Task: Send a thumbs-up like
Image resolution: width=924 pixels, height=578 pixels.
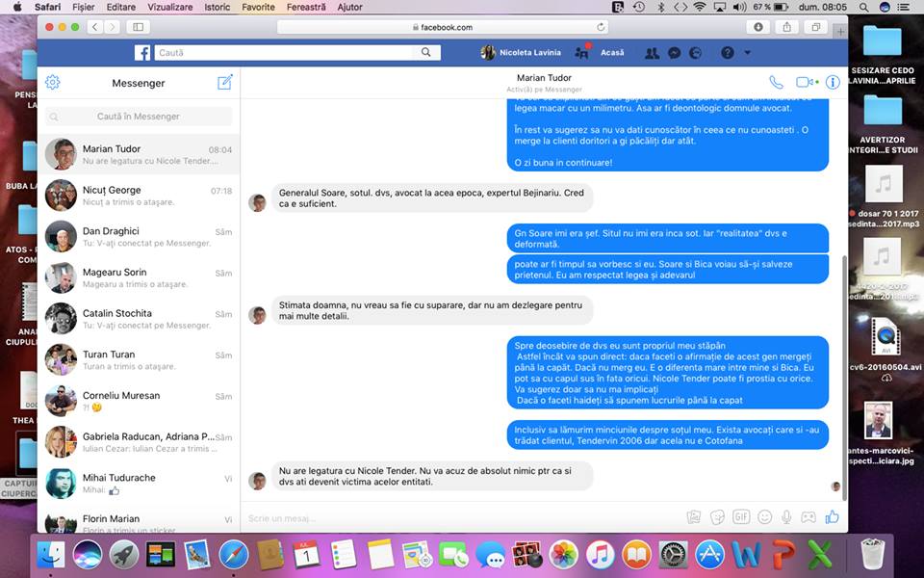Action: pyautogui.click(x=832, y=517)
